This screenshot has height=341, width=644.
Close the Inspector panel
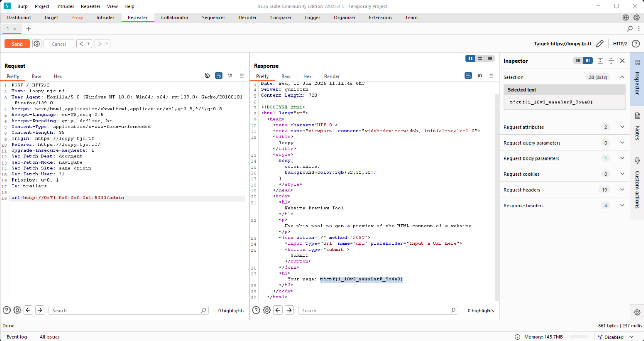(x=622, y=61)
